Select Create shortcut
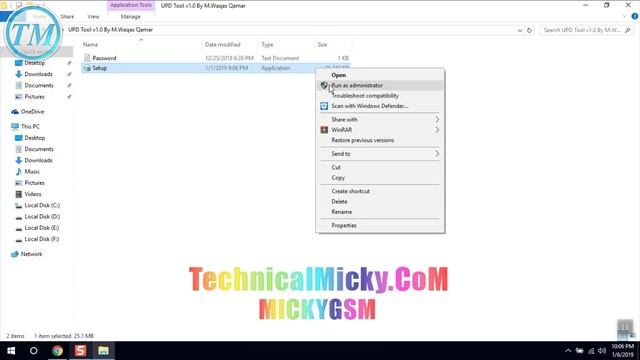Screen dimensions: 640x360 click(x=380, y=191)
